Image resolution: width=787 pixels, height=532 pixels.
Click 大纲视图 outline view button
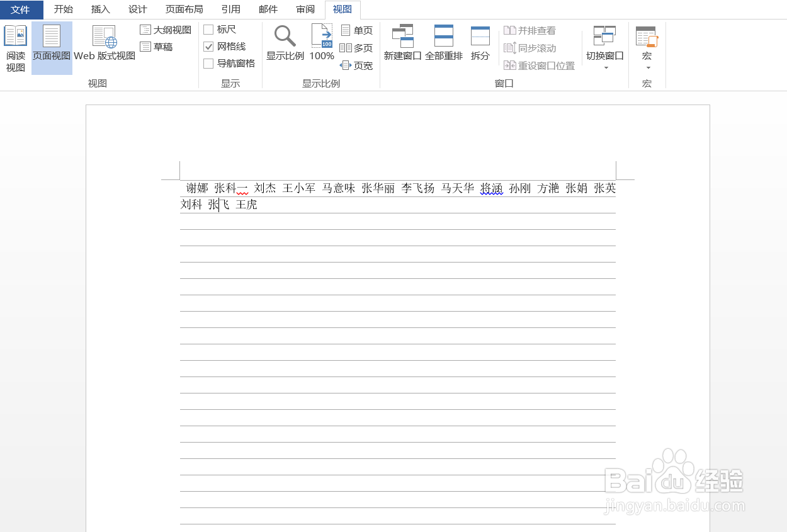point(165,29)
